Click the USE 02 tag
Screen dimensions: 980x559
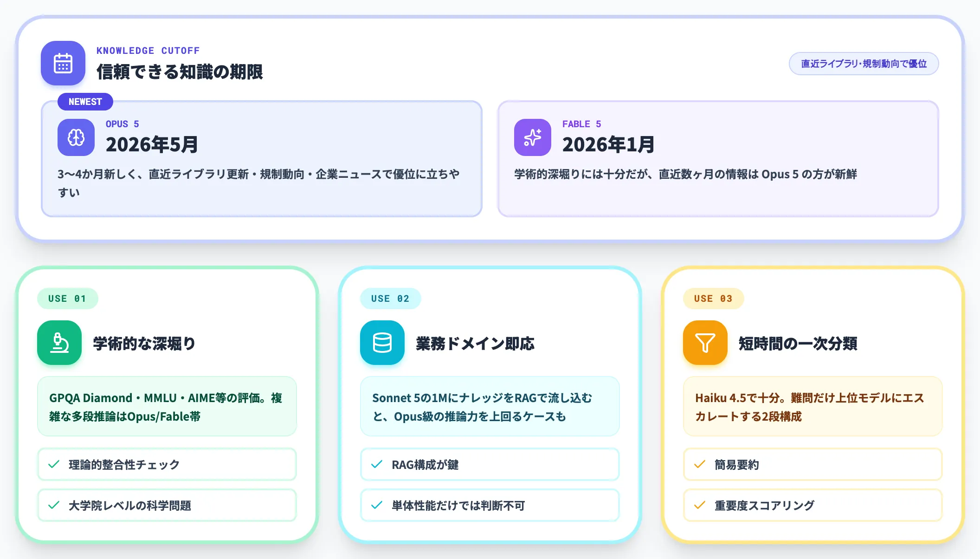coord(390,299)
